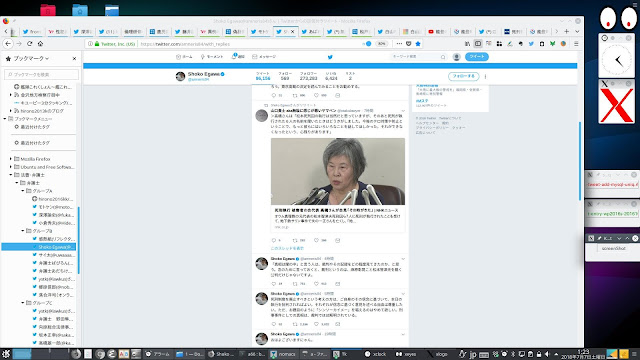
Task: Like the tweet containing the news photo
Action: click(x=316, y=240)
